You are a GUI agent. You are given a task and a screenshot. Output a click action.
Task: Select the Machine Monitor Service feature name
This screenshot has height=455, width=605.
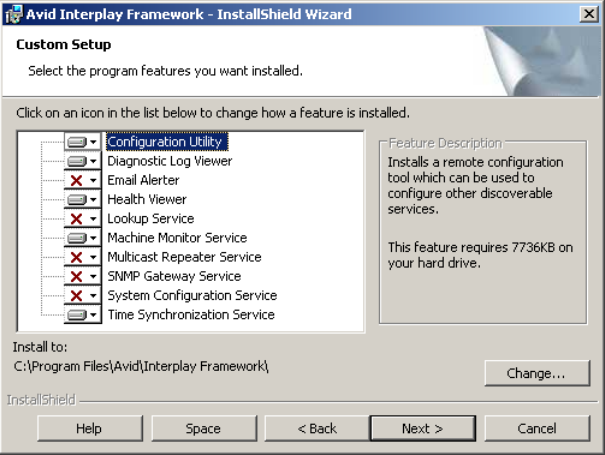click(177, 238)
